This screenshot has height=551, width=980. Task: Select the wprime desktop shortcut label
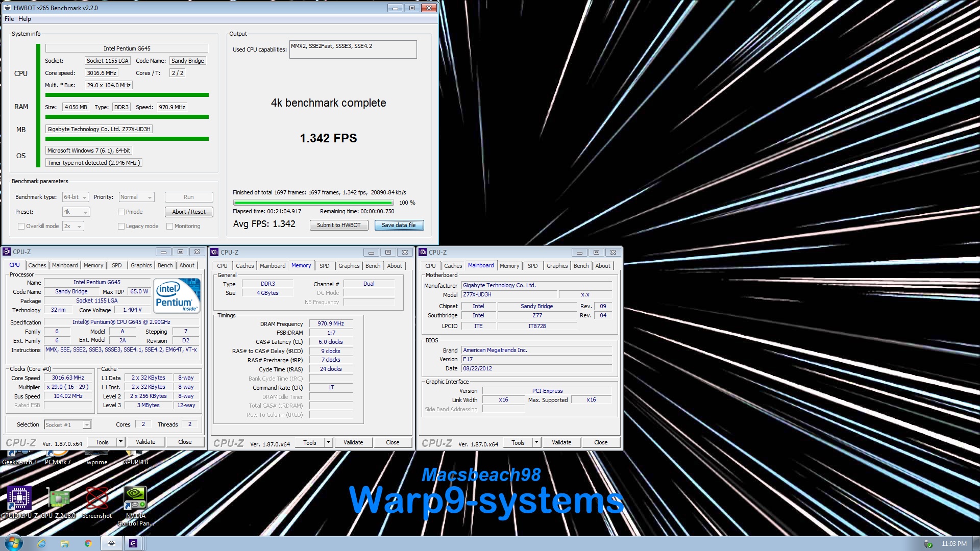pos(97,462)
